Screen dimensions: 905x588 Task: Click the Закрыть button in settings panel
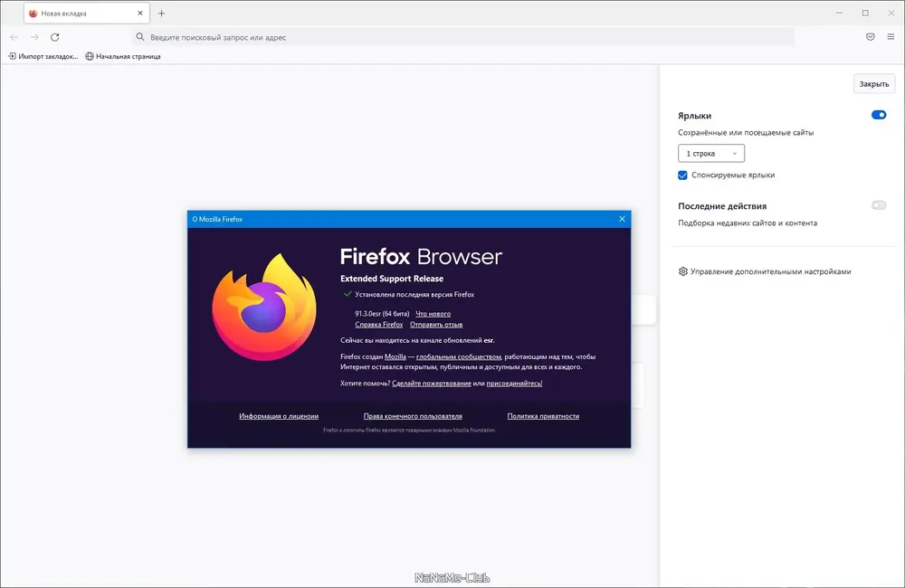[874, 83]
